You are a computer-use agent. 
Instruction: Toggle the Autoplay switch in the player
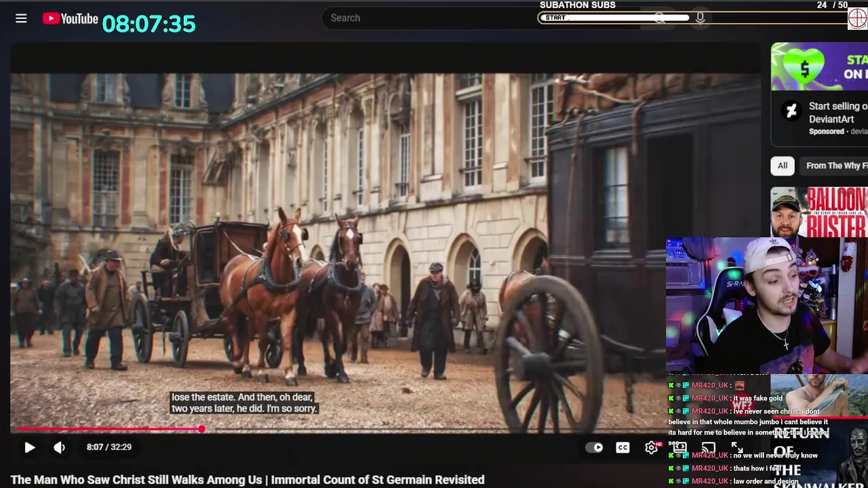coord(594,447)
